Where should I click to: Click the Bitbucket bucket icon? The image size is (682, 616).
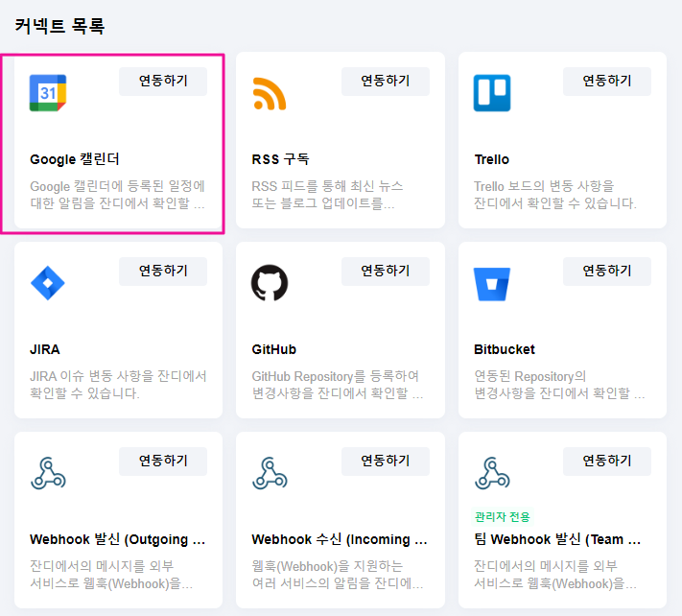tap(492, 284)
